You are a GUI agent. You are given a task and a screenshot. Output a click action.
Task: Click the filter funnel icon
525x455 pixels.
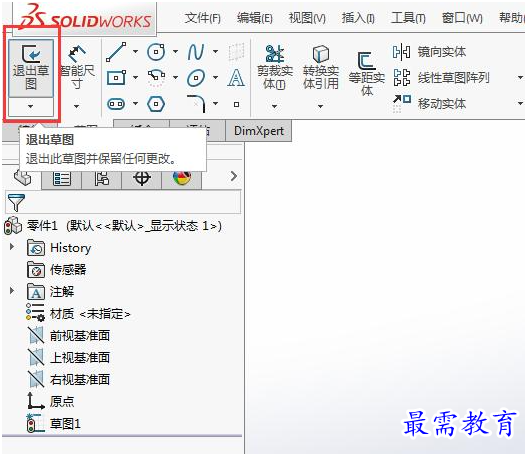coord(16,202)
